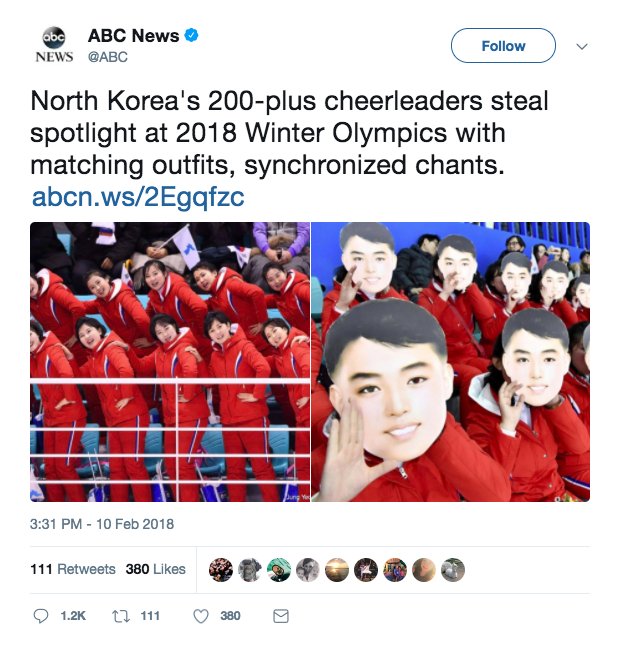This screenshot has width=625, height=645.
Task: Retweet using the retweet arrows icon
Action: (121, 616)
